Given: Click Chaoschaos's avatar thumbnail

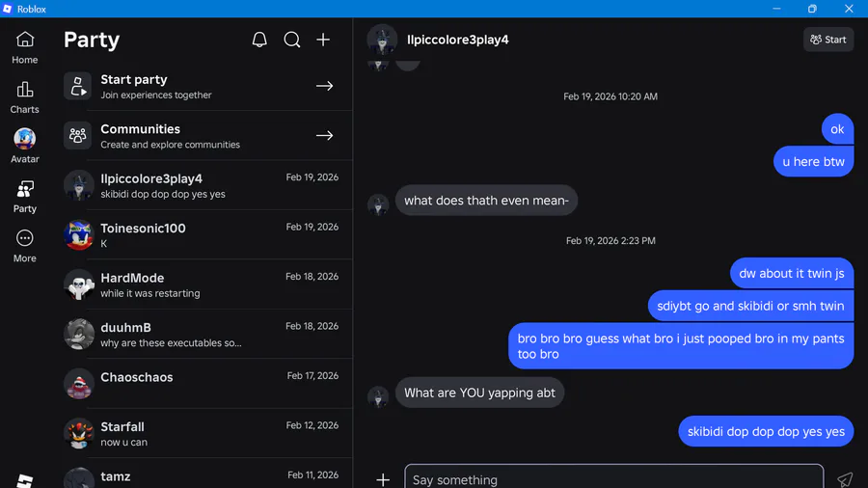Looking at the screenshot, I should [79, 384].
